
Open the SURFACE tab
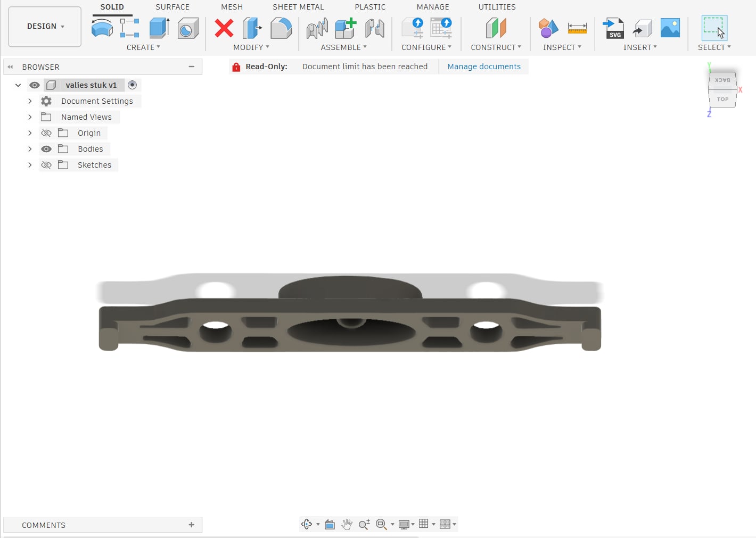tap(172, 7)
